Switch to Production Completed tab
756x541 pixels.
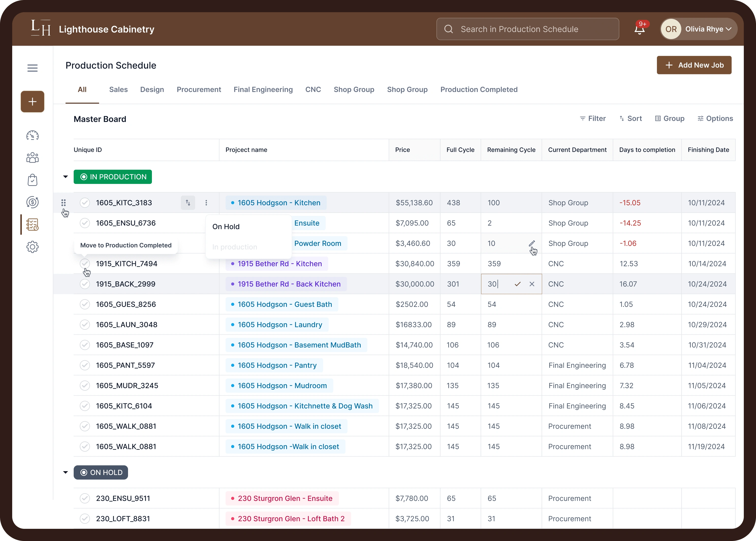[479, 90]
